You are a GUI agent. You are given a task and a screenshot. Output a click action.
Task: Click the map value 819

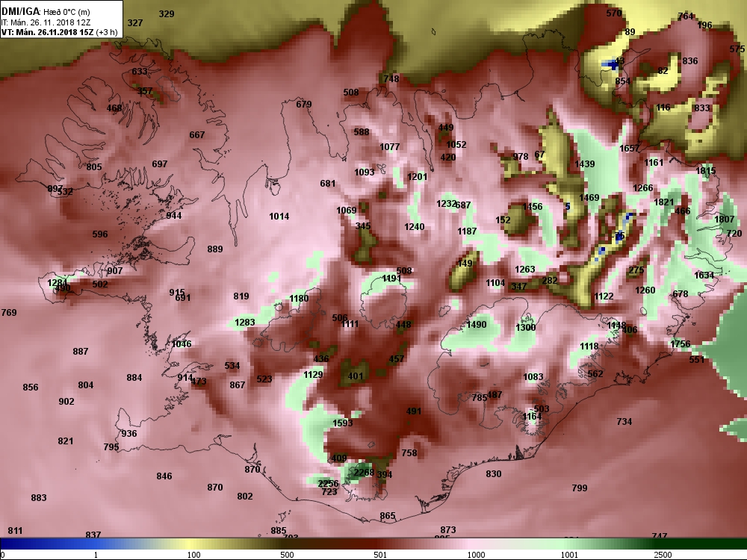coord(241,296)
